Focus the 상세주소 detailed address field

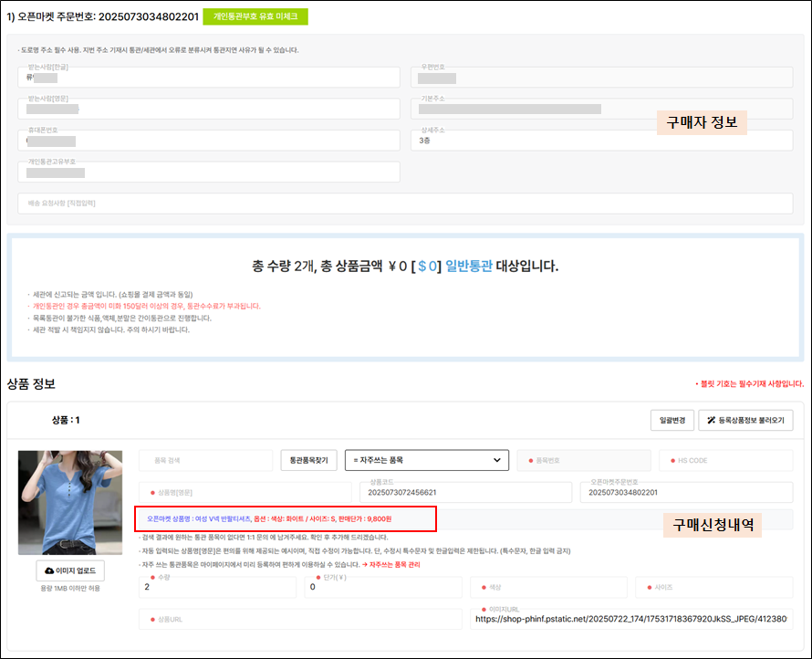click(600, 141)
